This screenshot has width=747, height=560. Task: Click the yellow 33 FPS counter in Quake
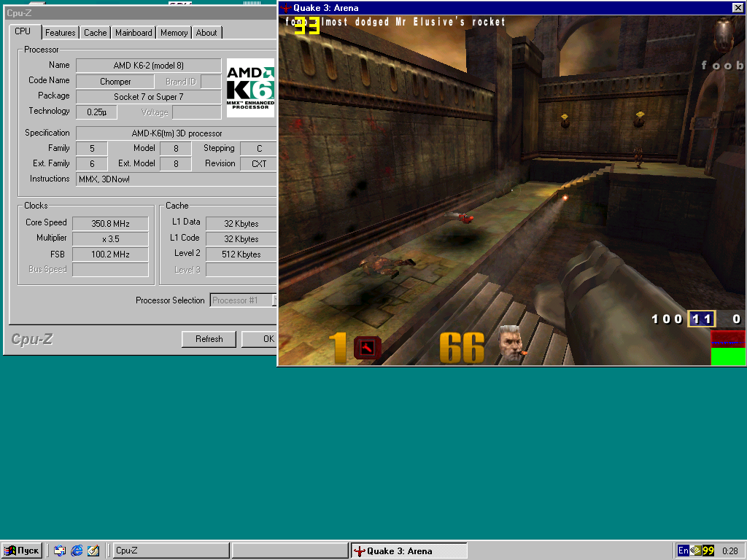[x=307, y=26]
